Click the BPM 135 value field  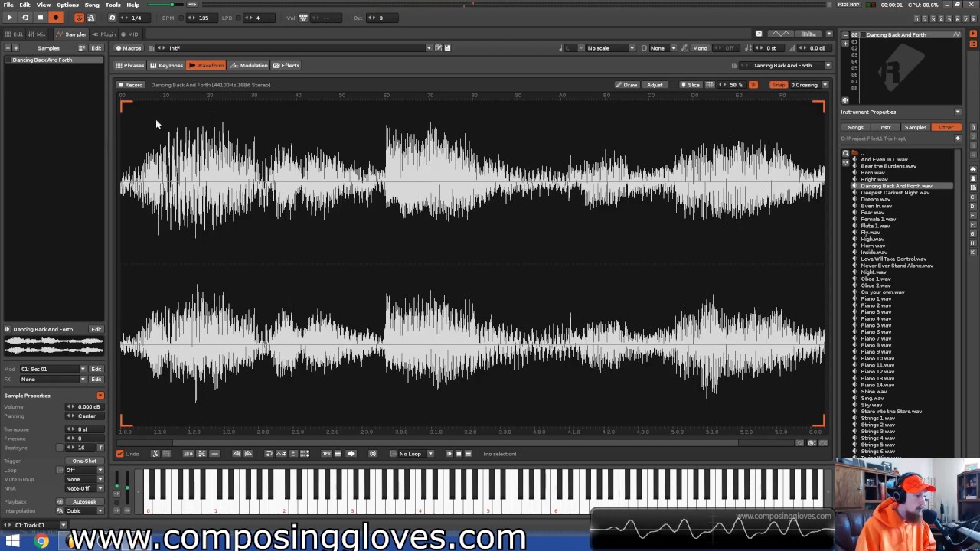coord(204,18)
